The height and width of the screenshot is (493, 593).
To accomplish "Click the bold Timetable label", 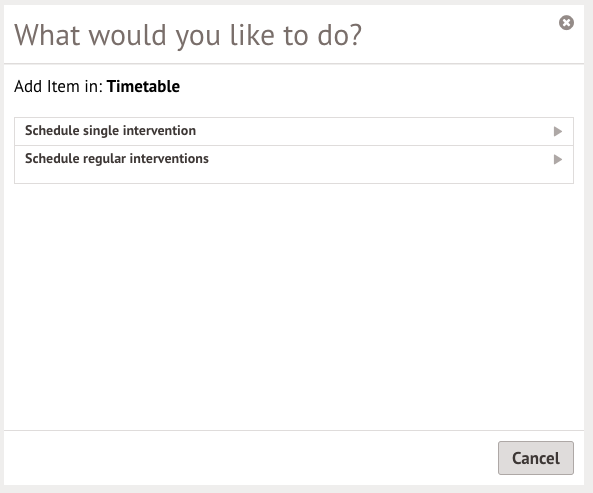I will pos(143,86).
